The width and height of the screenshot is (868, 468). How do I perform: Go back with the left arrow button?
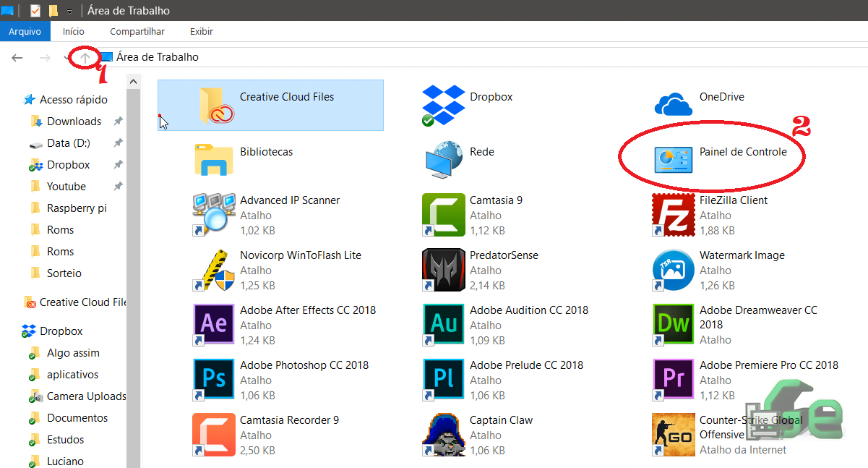click(x=17, y=57)
